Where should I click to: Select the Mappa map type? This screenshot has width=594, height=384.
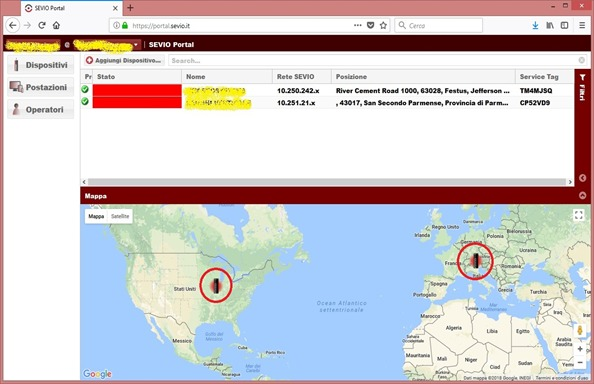click(x=96, y=216)
